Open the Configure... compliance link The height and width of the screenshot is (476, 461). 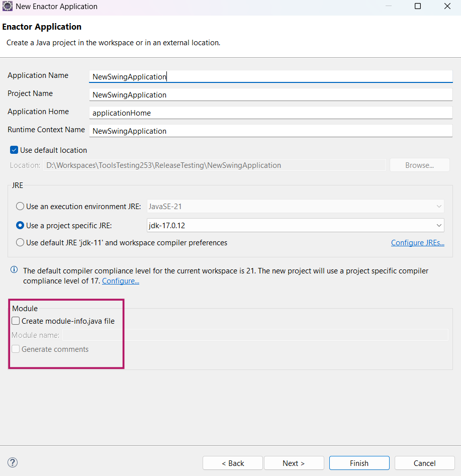pyautogui.click(x=121, y=281)
